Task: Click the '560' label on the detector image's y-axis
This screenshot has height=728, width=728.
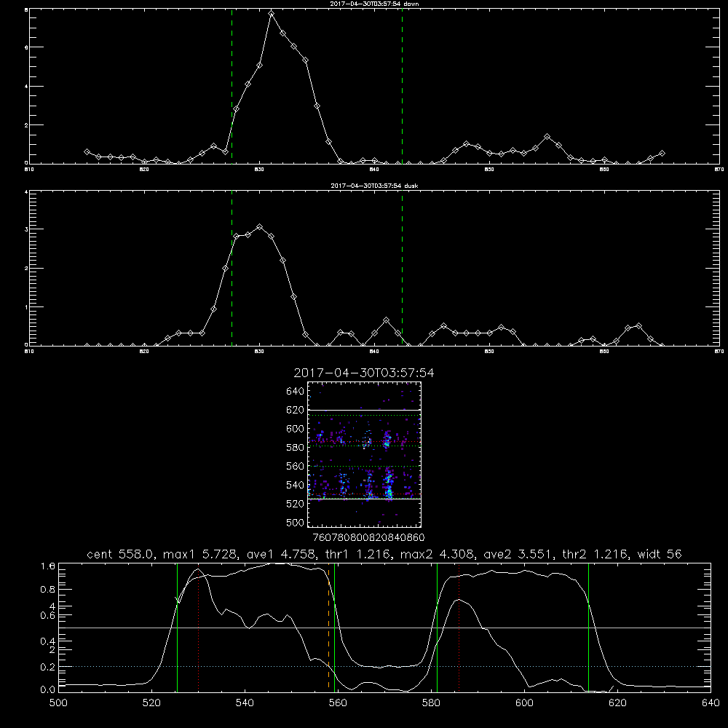Action: [296, 466]
